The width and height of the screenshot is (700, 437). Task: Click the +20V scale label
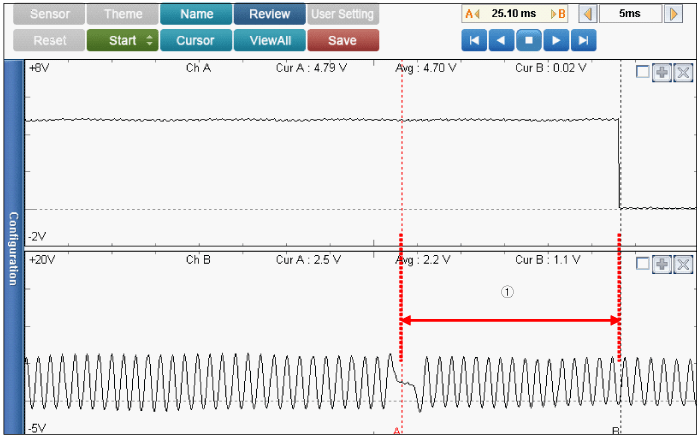click(x=42, y=260)
